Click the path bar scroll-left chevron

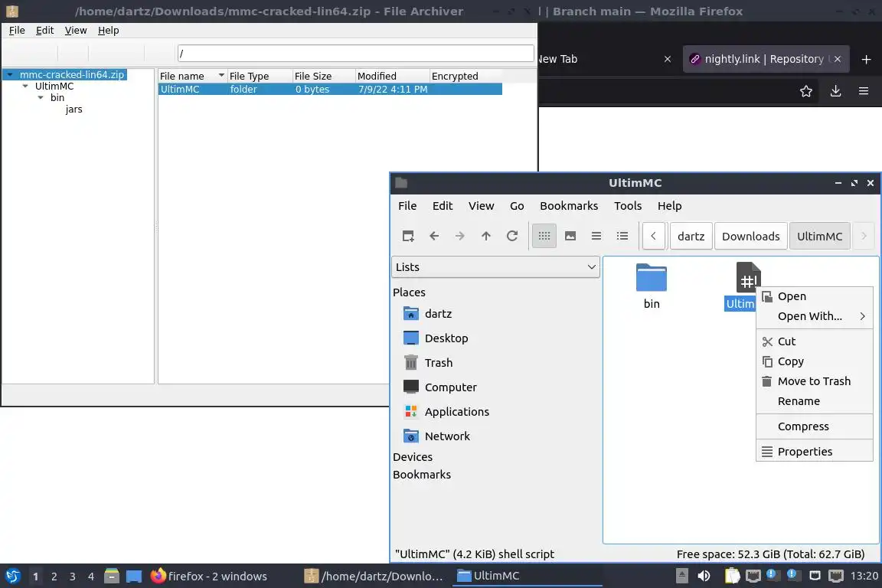coord(654,237)
